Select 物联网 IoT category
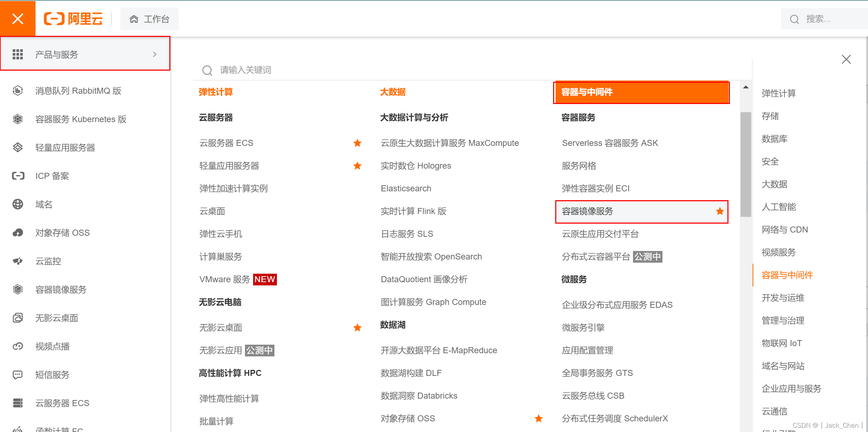 pos(782,343)
